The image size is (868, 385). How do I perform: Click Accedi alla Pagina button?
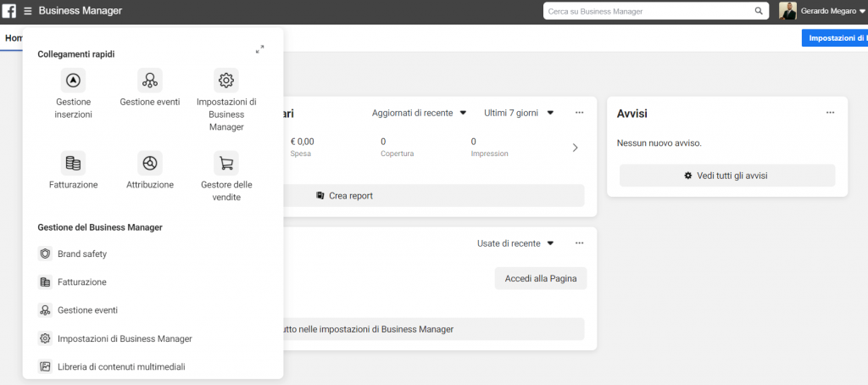pyautogui.click(x=540, y=279)
